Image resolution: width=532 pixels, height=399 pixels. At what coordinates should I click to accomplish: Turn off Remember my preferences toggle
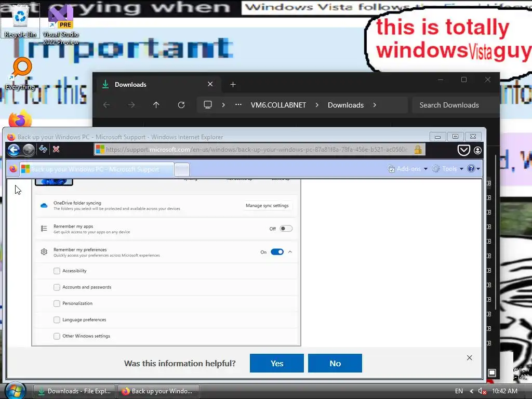pyautogui.click(x=277, y=252)
